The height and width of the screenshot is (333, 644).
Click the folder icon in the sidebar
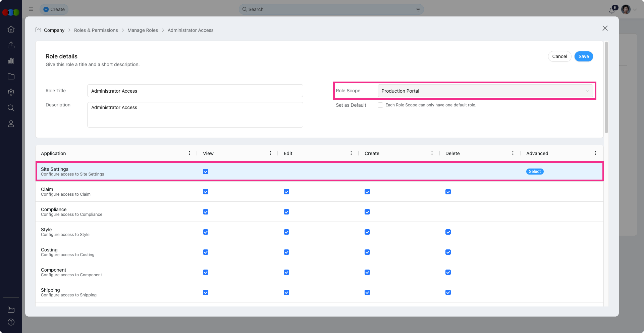pos(11,77)
